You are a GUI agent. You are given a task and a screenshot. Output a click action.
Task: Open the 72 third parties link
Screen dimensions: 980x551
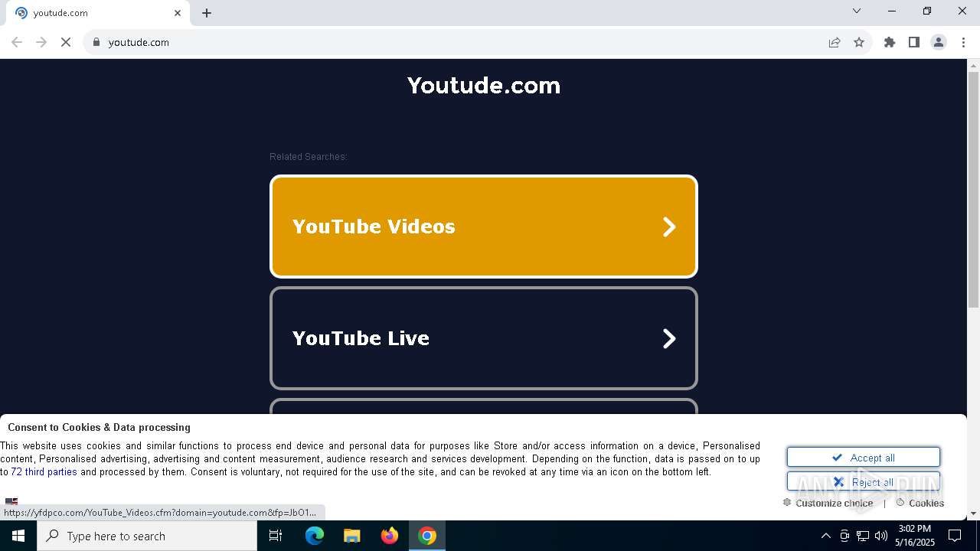(x=44, y=472)
